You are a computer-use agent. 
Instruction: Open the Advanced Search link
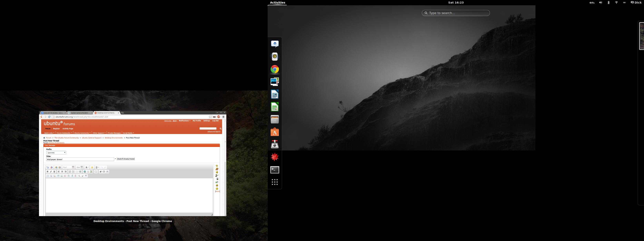[214, 132]
